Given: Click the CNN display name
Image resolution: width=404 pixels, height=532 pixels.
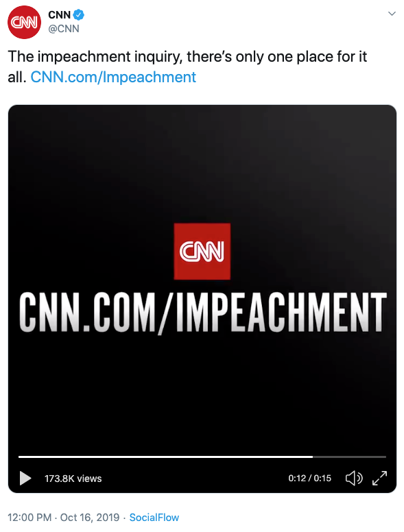Looking at the screenshot, I should [60, 15].
